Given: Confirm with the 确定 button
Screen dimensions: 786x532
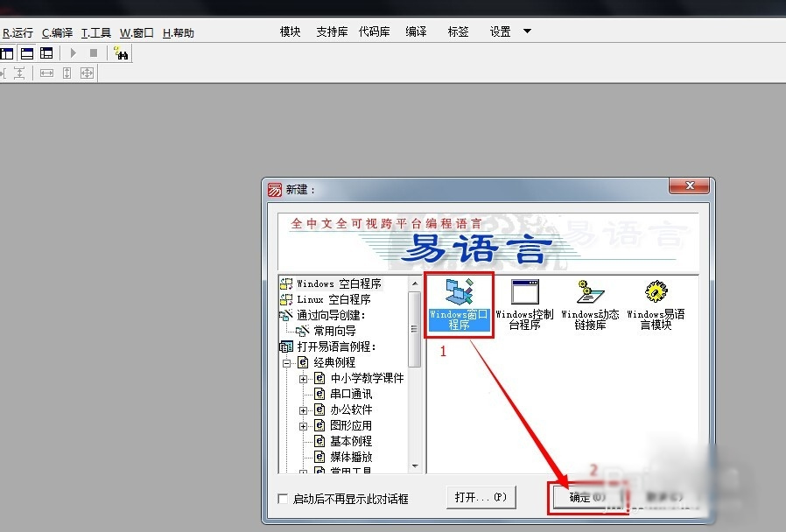Looking at the screenshot, I should pyautogui.click(x=588, y=497).
